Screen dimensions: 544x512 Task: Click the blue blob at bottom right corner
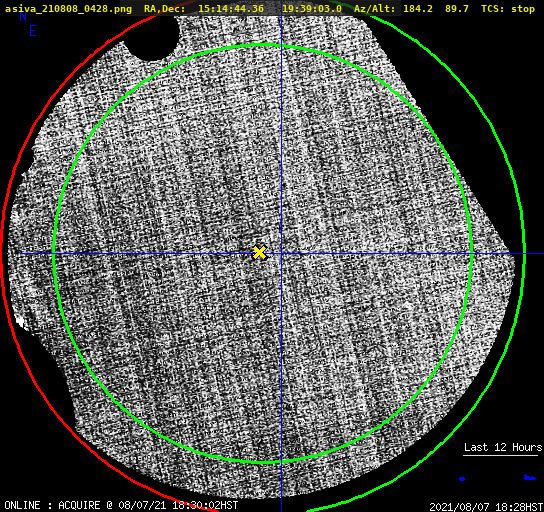[529, 478]
